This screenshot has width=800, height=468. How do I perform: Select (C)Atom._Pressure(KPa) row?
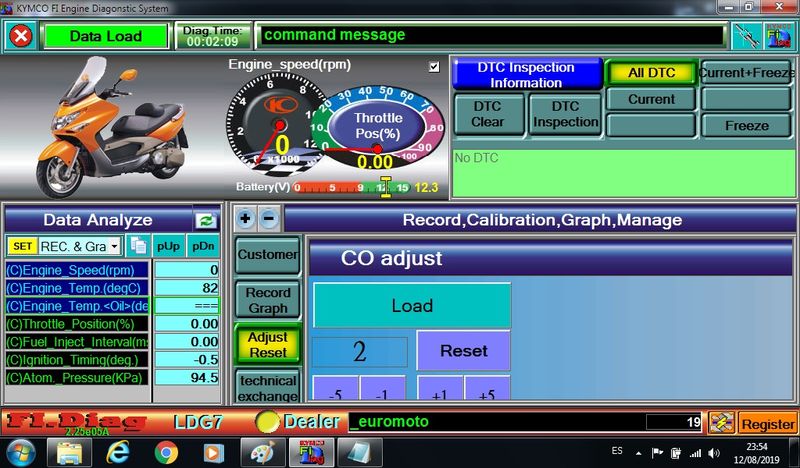77,378
